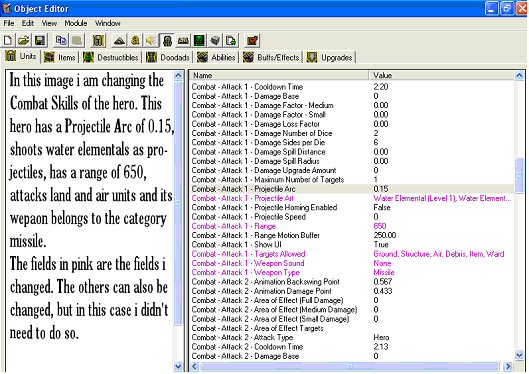Click the New map toolbar icon
529x374 pixels.
(8, 41)
